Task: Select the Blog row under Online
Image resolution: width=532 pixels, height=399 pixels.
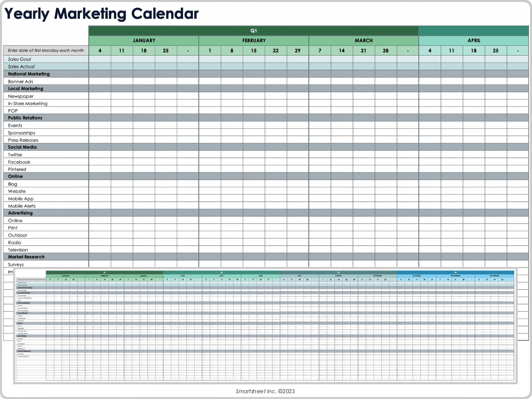Action: point(12,184)
